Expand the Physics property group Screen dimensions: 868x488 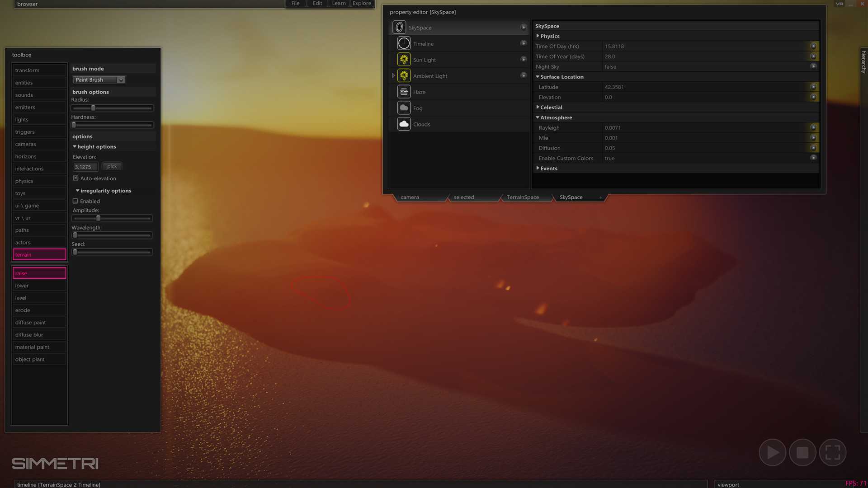click(x=538, y=36)
